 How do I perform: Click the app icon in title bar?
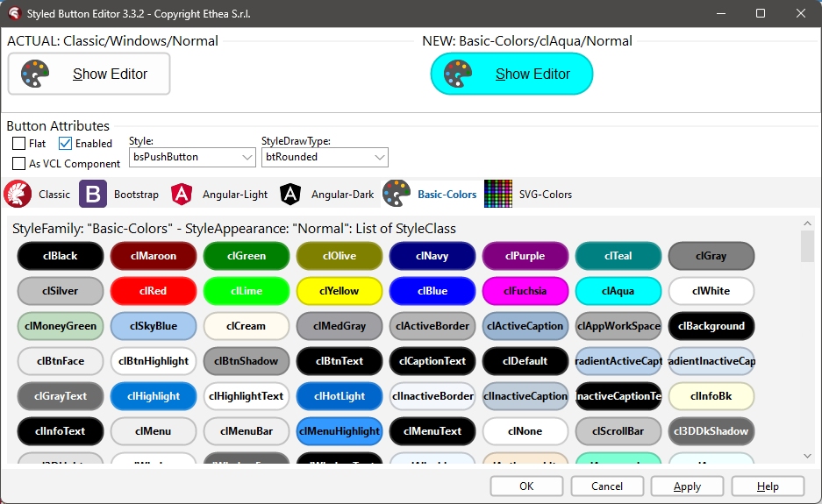(x=14, y=14)
